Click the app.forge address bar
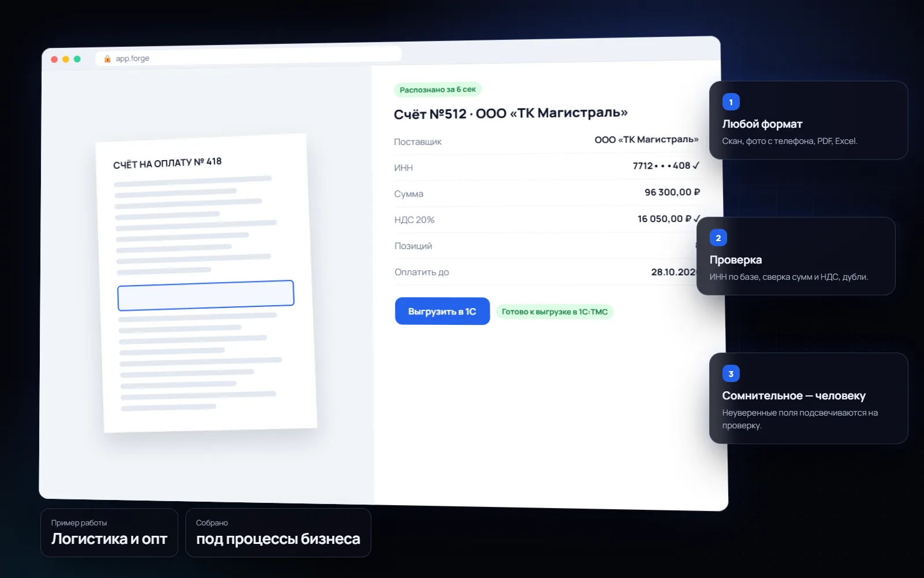 248,57
